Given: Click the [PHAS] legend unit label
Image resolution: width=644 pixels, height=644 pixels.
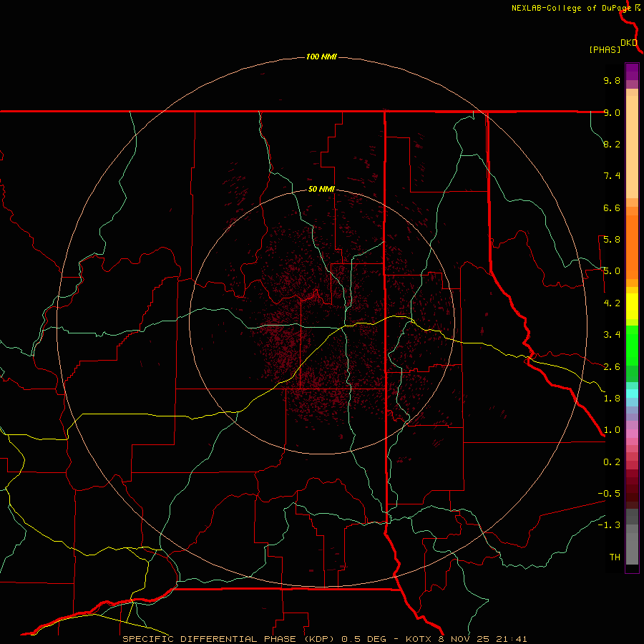Looking at the screenshot, I should pos(605,49).
